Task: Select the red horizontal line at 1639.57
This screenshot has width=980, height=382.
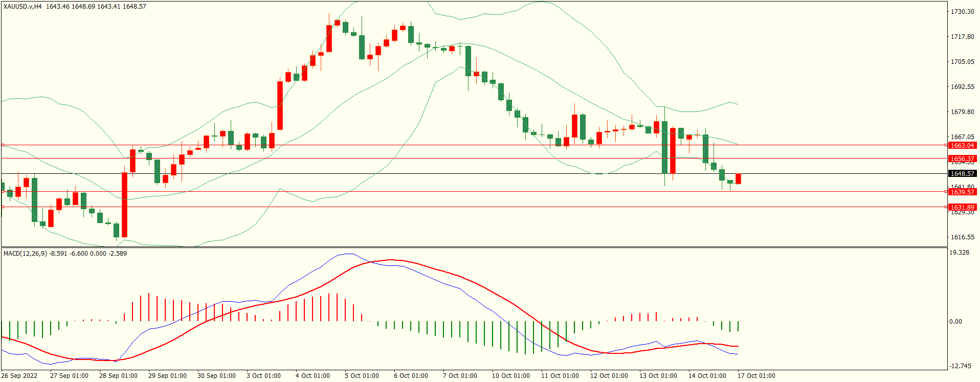Action: [x=474, y=192]
